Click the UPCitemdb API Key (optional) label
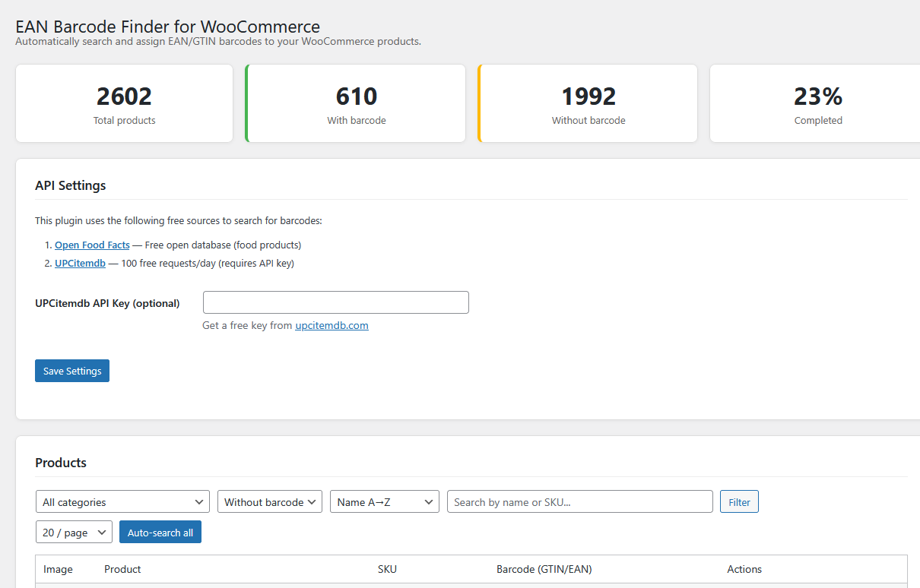 coord(107,303)
